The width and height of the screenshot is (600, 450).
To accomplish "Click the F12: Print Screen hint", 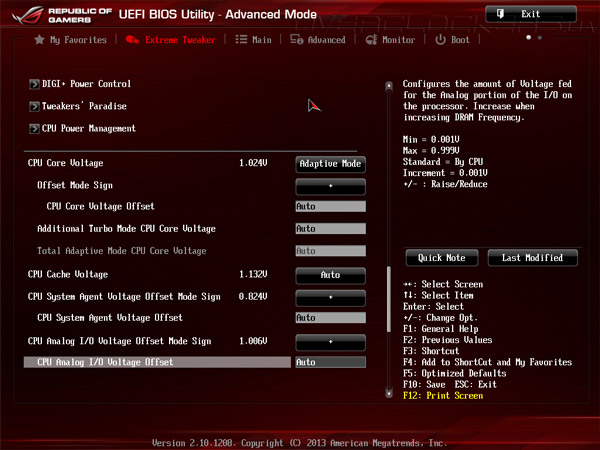I will (443, 396).
